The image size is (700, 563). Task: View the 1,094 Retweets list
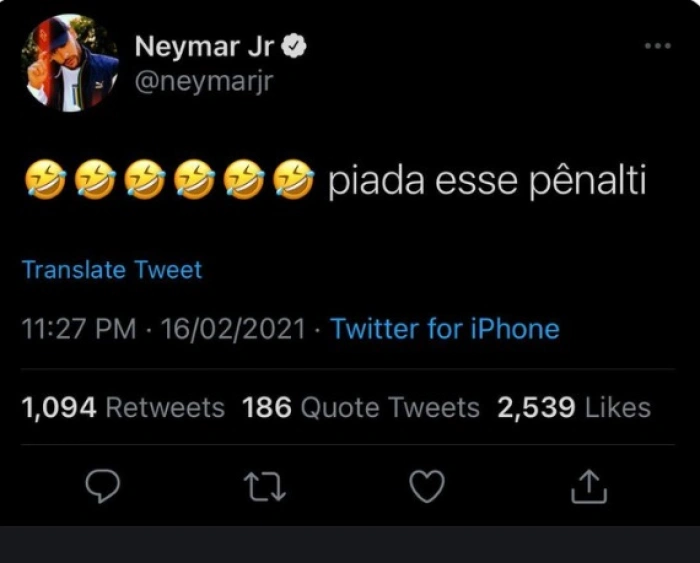pos(123,408)
